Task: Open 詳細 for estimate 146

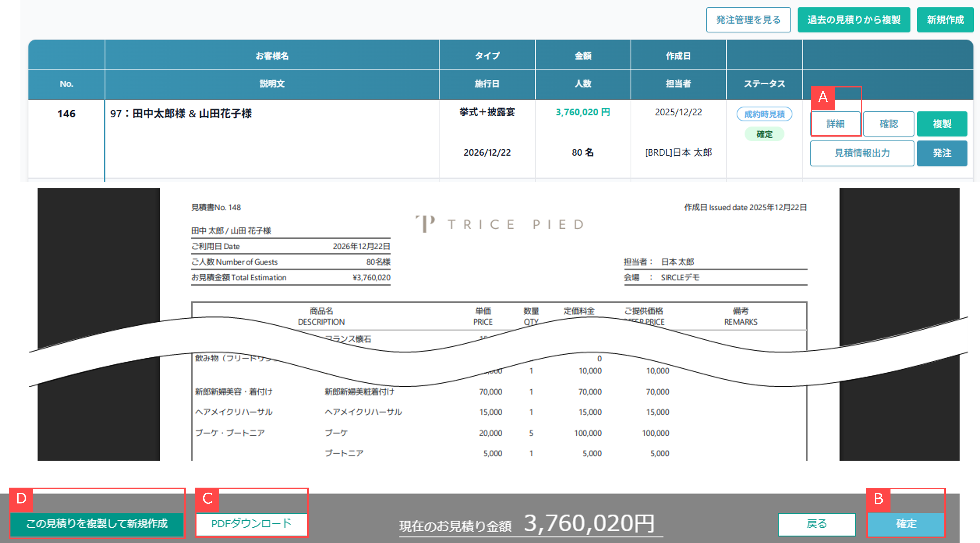Action: click(x=836, y=124)
